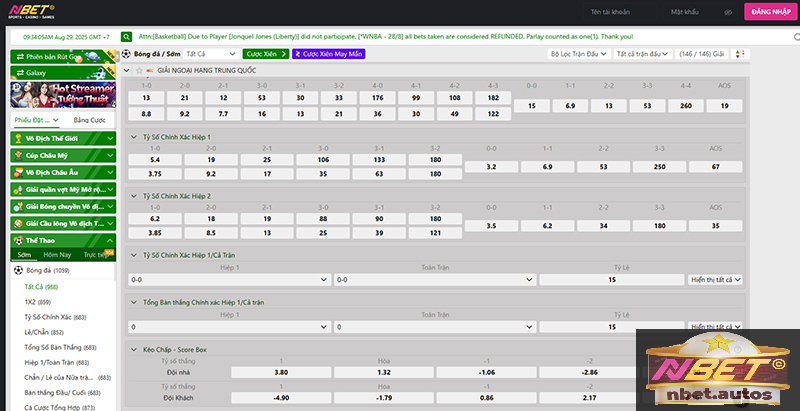Viewport: 800px width, 411px height.
Task: Favorite the Giải Ngoại Hạng Trung Quốc league star
Action: click(x=138, y=71)
